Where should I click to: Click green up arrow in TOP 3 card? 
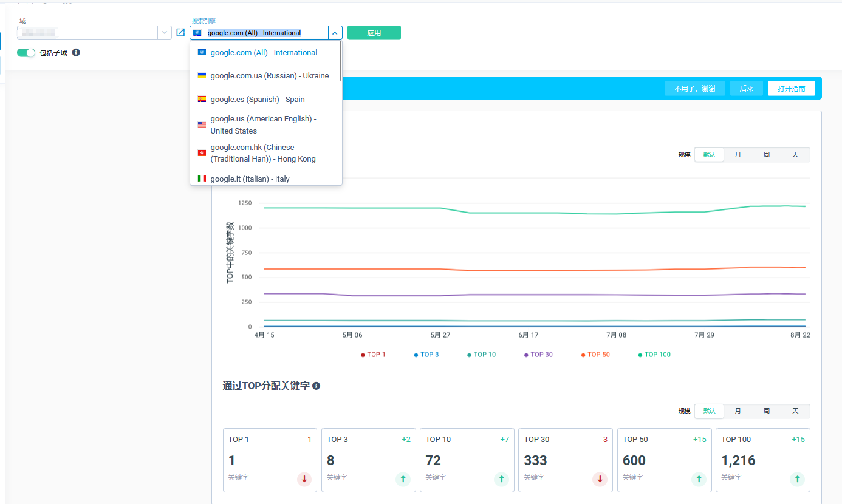[x=403, y=479]
